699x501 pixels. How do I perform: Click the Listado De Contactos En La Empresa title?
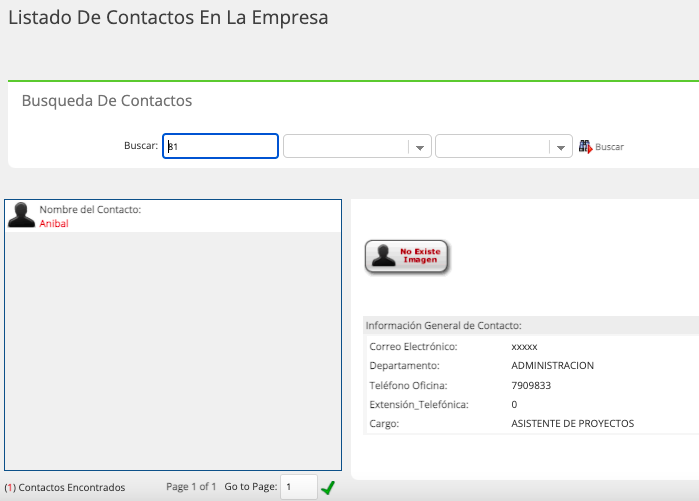168,17
